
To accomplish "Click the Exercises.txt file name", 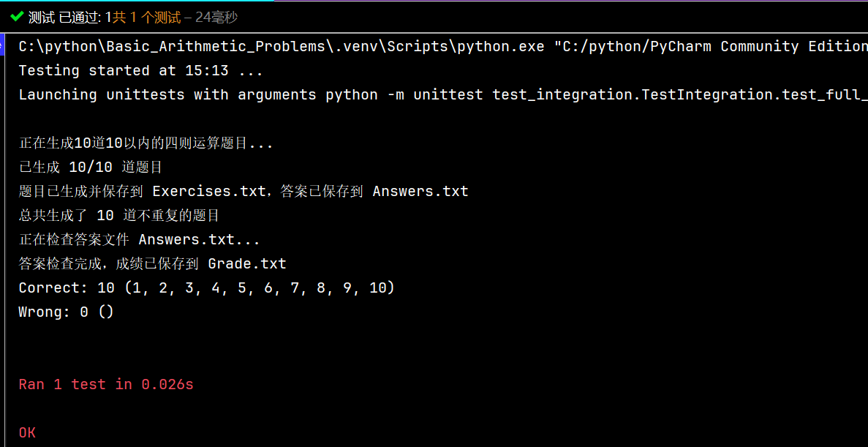I will point(209,192).
